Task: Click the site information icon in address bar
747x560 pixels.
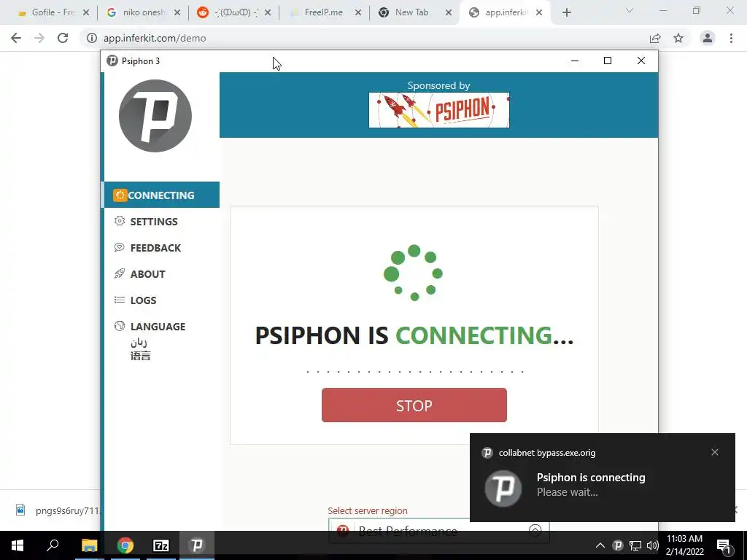Action: 92,38
